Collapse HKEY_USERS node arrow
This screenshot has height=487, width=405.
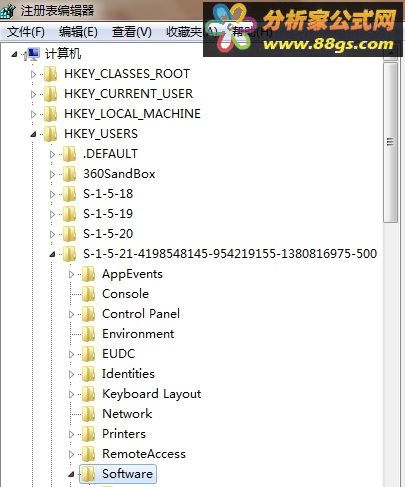pos(33,135)
